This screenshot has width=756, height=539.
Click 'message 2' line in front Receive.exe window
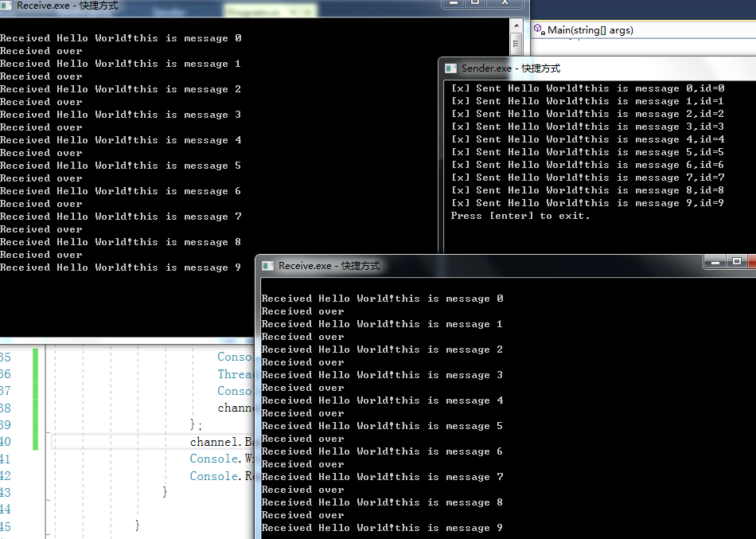[382, 350]
